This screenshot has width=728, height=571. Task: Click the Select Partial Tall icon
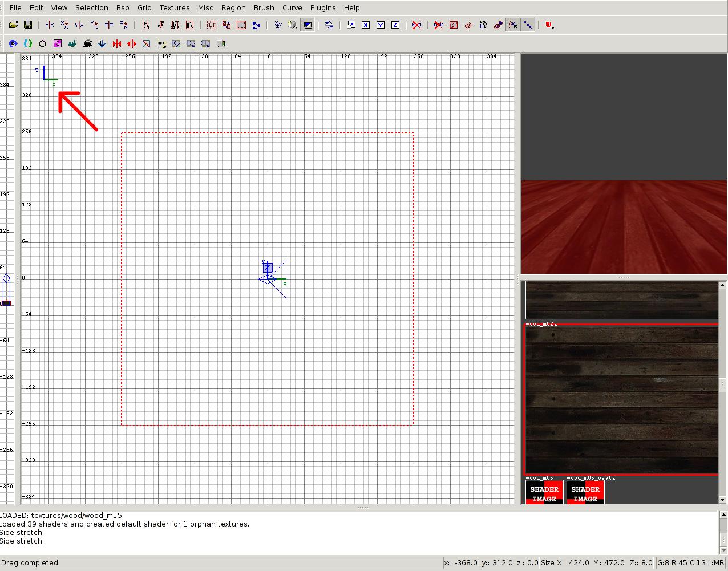175,25
